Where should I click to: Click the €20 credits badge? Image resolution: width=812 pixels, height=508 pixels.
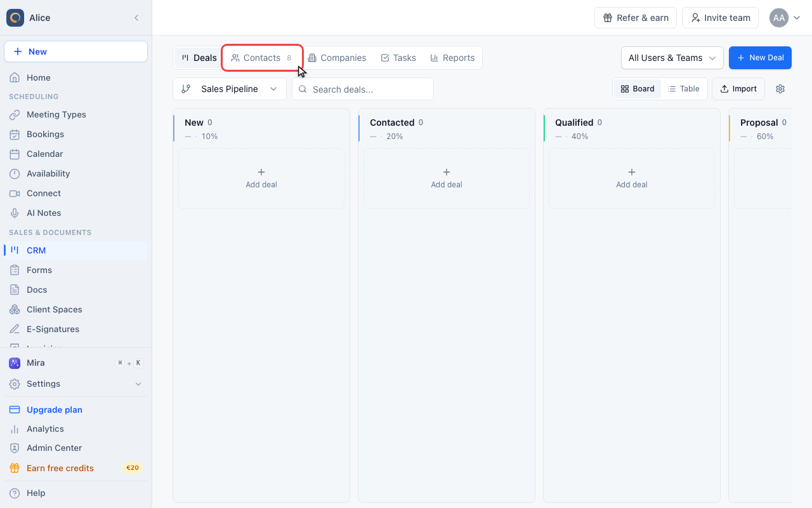[x=132, y=468]
